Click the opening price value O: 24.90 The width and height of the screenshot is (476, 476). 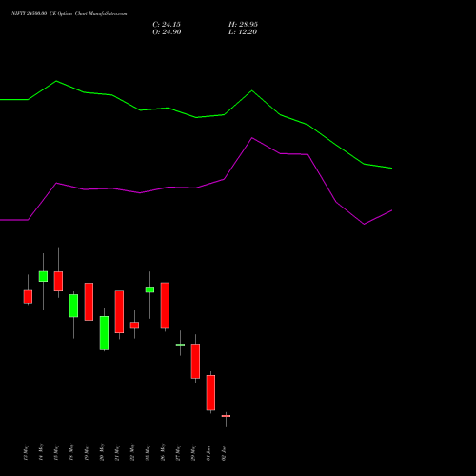pos(167,32)
